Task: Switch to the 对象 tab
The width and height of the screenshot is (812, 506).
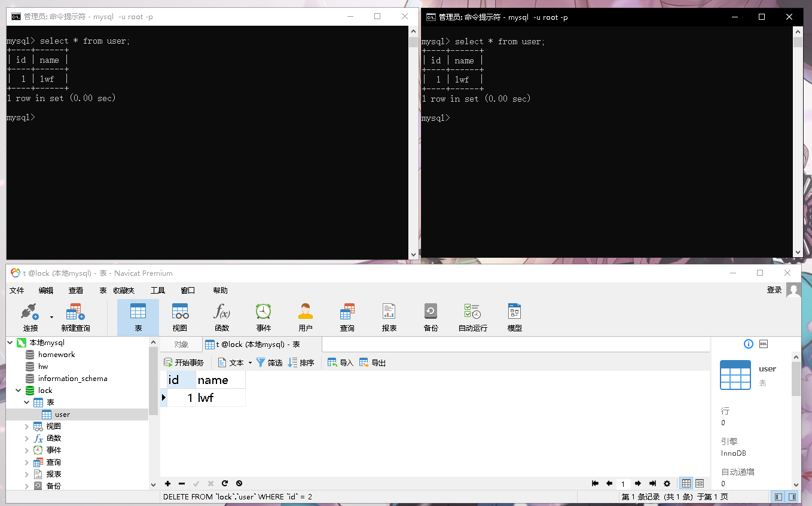Action: 181,345
